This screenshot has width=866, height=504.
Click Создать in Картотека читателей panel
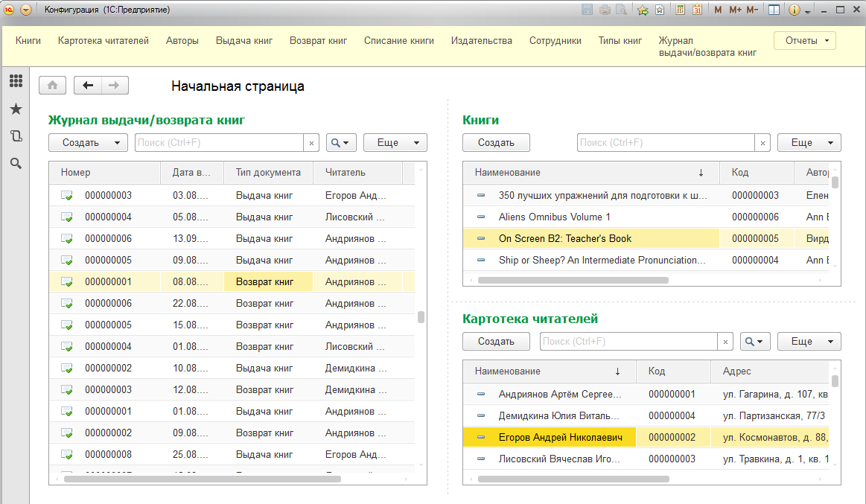pos(495,341)
